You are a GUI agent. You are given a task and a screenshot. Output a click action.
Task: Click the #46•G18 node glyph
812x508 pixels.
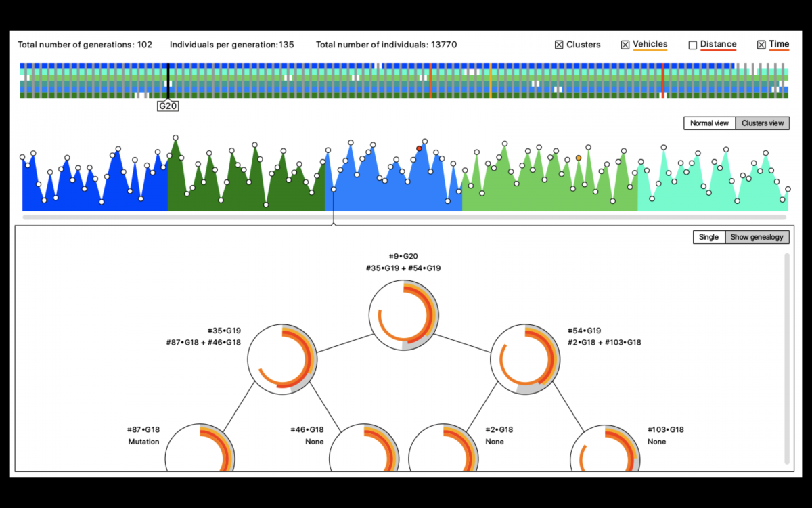[363, 450]
